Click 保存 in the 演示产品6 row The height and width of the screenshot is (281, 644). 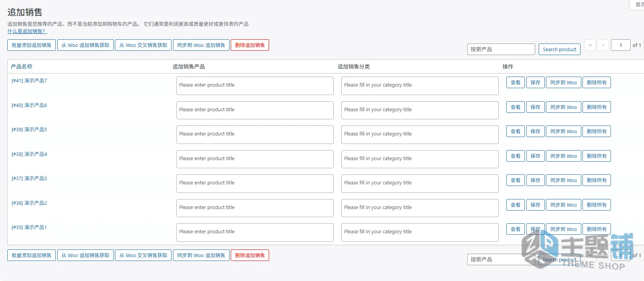(535, 107)
